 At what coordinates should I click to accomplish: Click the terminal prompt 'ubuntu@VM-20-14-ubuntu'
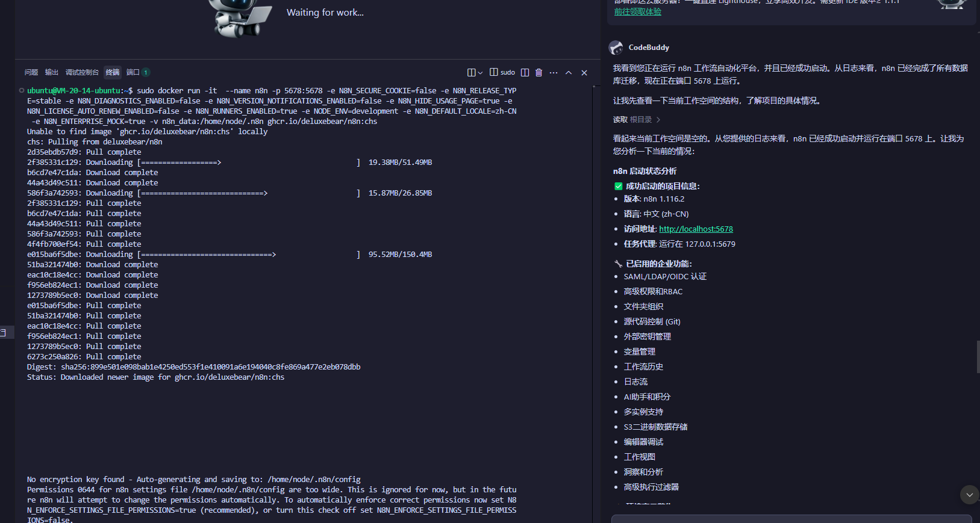75,91
